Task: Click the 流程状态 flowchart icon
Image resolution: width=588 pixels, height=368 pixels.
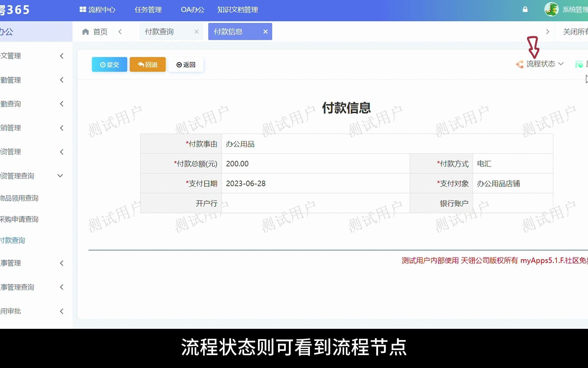Action: [520, 64]
